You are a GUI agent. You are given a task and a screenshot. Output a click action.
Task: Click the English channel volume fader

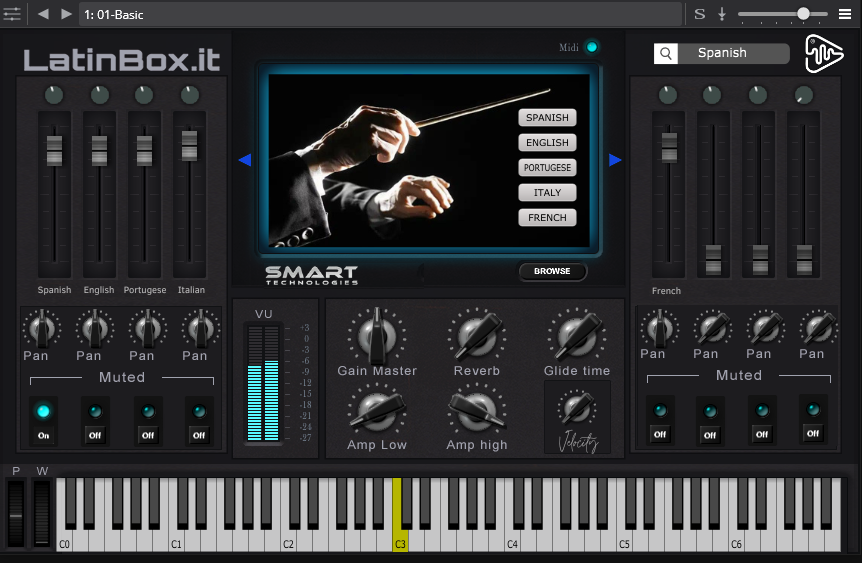pos(100,150)
